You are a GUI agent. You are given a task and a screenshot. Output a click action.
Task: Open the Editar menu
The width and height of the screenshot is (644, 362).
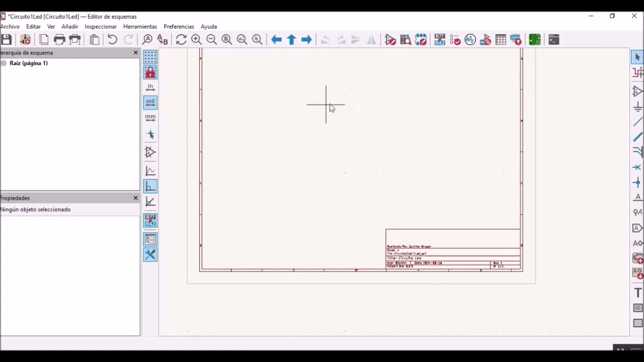pyautogui.click(x=33, y=27)
